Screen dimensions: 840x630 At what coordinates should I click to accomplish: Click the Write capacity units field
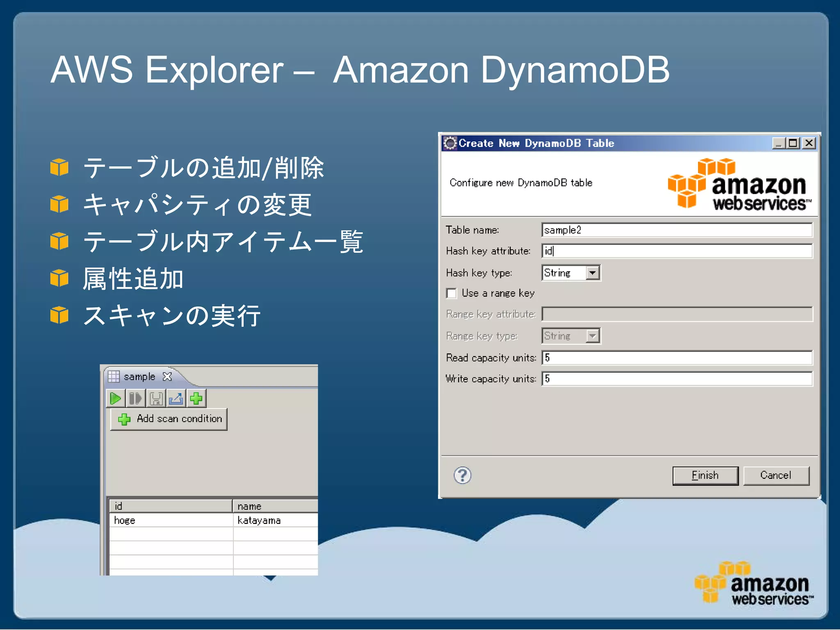point(677,379)
